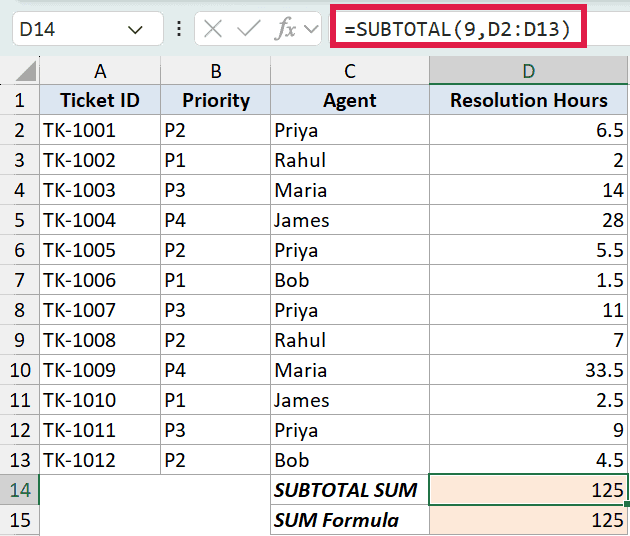Click the Select All corner triangle

tap(26, 71)
